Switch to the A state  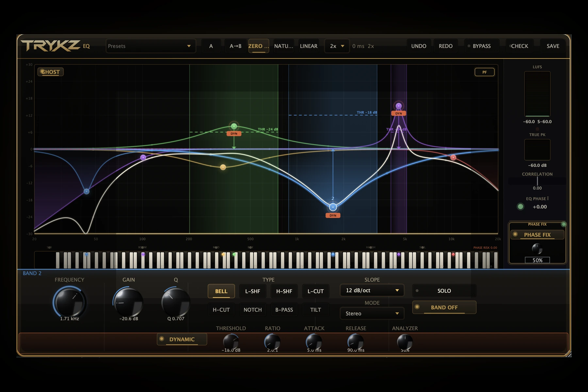211,46
